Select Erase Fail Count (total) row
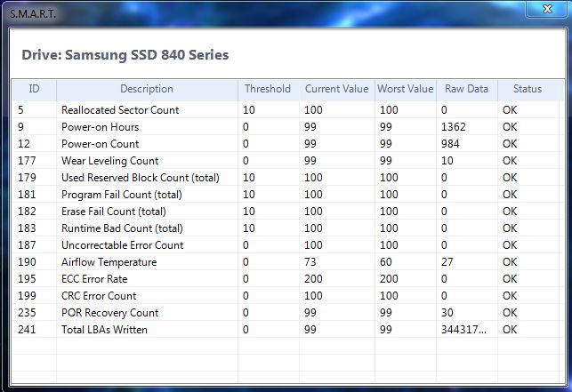 pos(286,212)
